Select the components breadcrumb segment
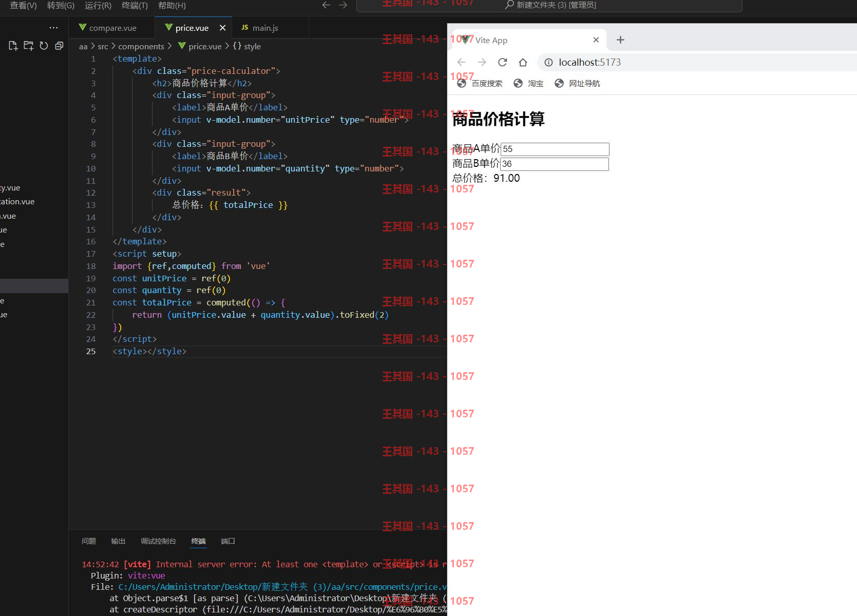The image size is (857, 616). 141,47
